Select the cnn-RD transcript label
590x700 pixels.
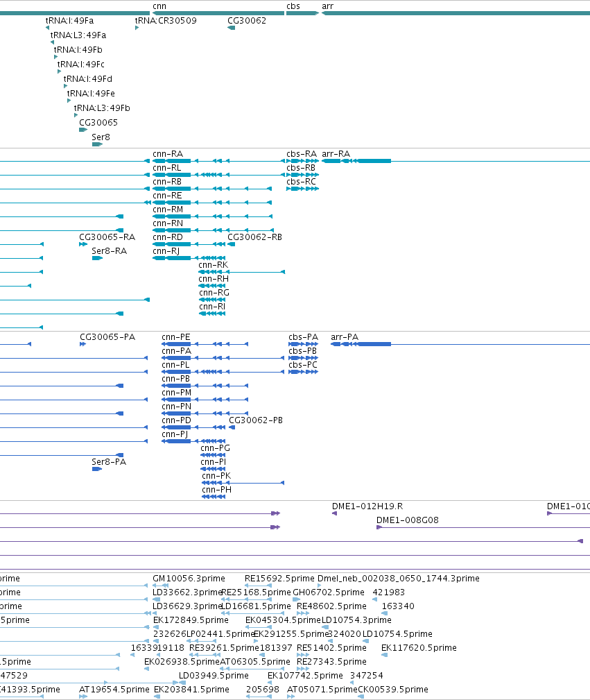point(168,237)
